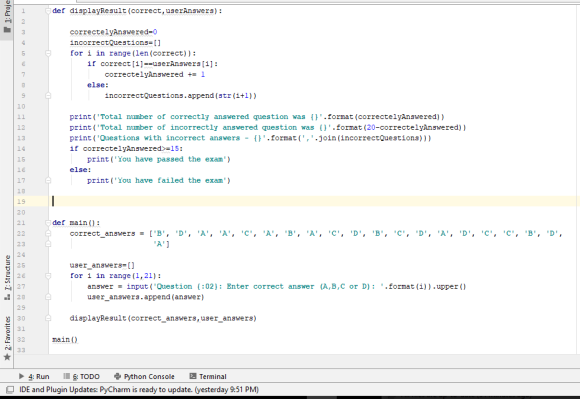Screen dimensions: 580x399
Task: Click 'if correctelyAnswered>=15:' on line 14
Action: point(126,149)
